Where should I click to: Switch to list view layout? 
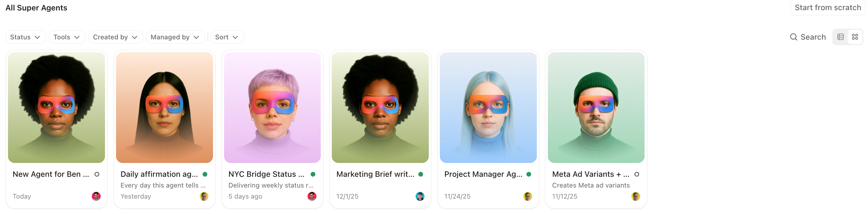tap(841, 37)
